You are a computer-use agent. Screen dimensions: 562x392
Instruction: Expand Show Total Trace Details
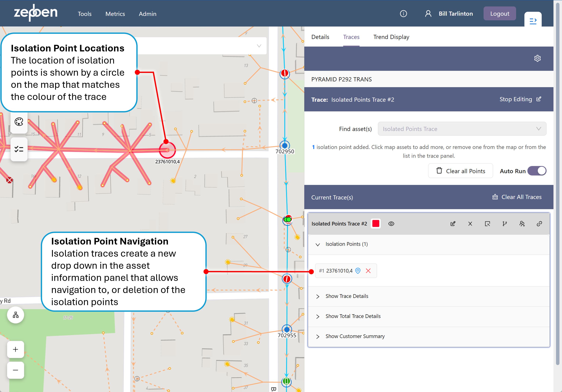tap(429, 316)
